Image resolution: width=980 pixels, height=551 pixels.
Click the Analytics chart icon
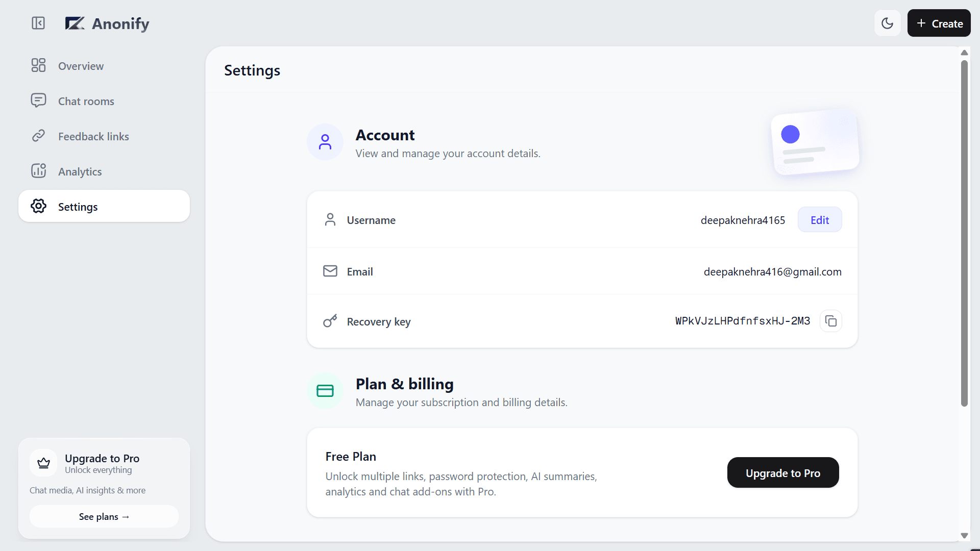(x=38, y=170)
